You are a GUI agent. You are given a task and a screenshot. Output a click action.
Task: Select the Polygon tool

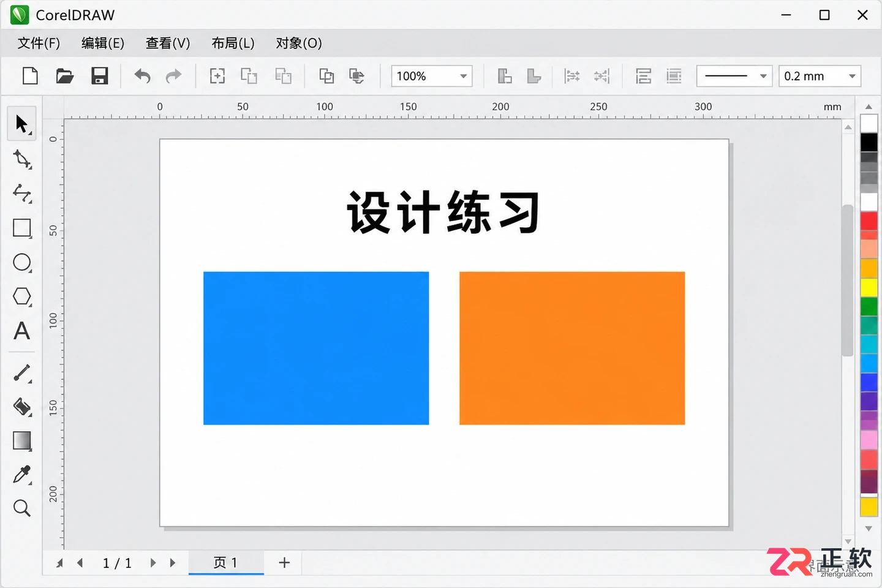22,296
